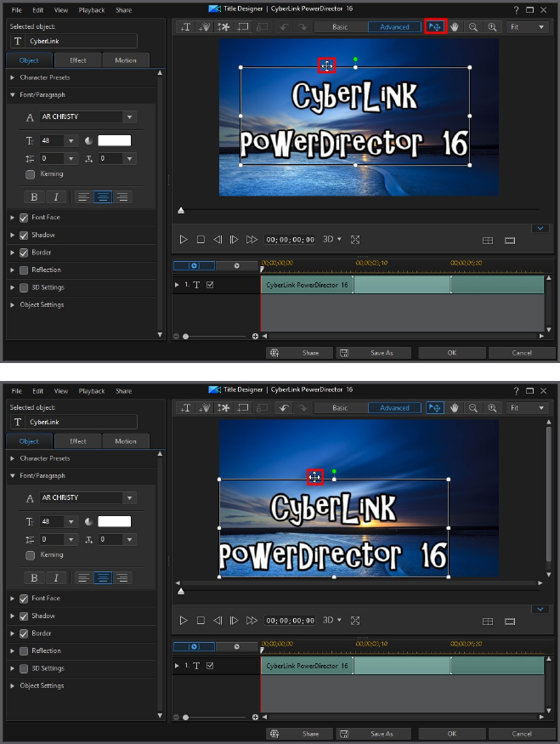This screenshot has width=560, height=744.
Task: Toggle track 1 checkbox in upper window timeline
Action: point(210,285)
